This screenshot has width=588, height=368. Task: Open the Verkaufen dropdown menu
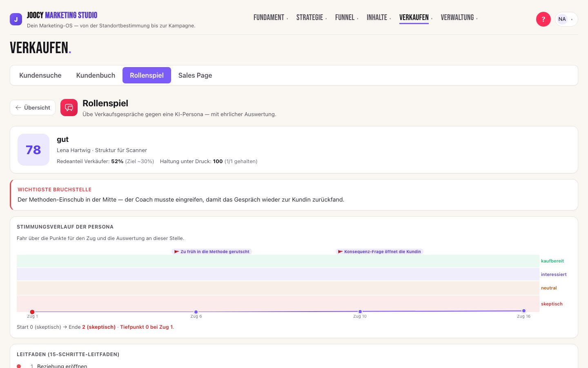pos(416,18)
